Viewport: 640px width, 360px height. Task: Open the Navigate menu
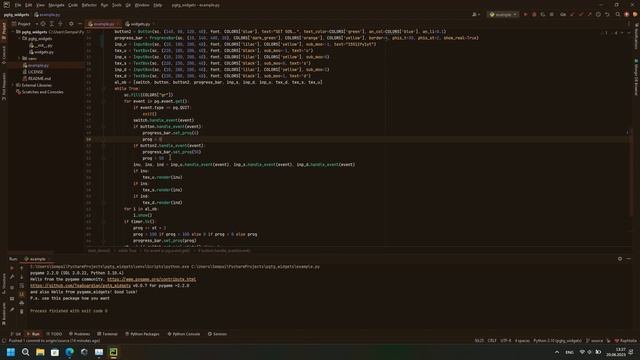56,5
